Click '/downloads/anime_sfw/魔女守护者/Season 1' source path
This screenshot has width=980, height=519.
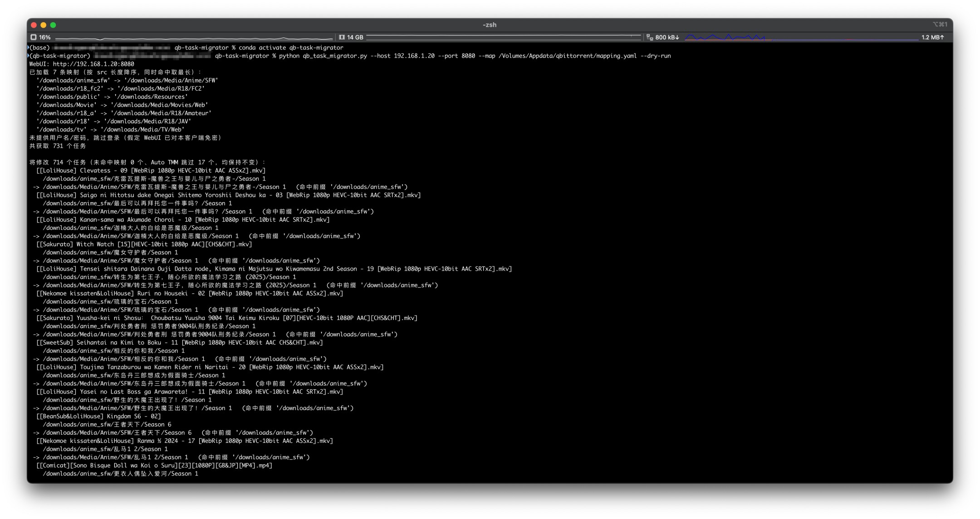tap(110, 252)
